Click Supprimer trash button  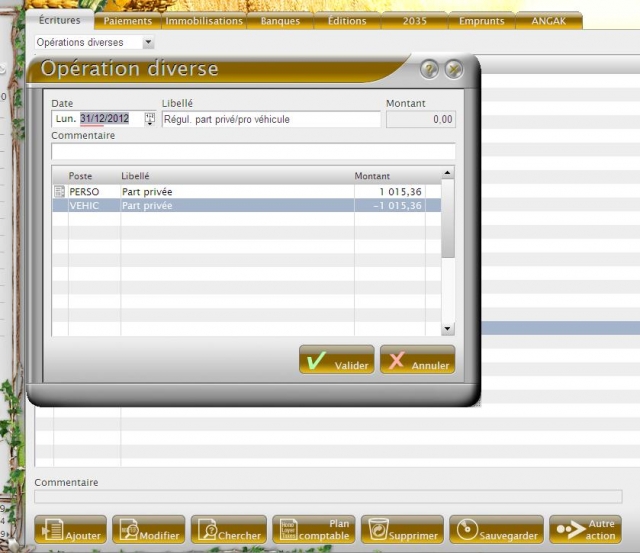tap(401, 530)
